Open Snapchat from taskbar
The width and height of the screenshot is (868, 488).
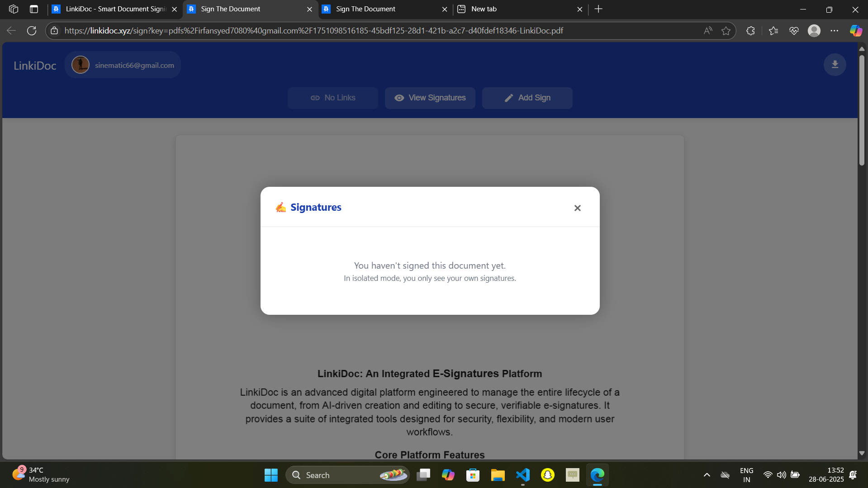coord(547,475)
